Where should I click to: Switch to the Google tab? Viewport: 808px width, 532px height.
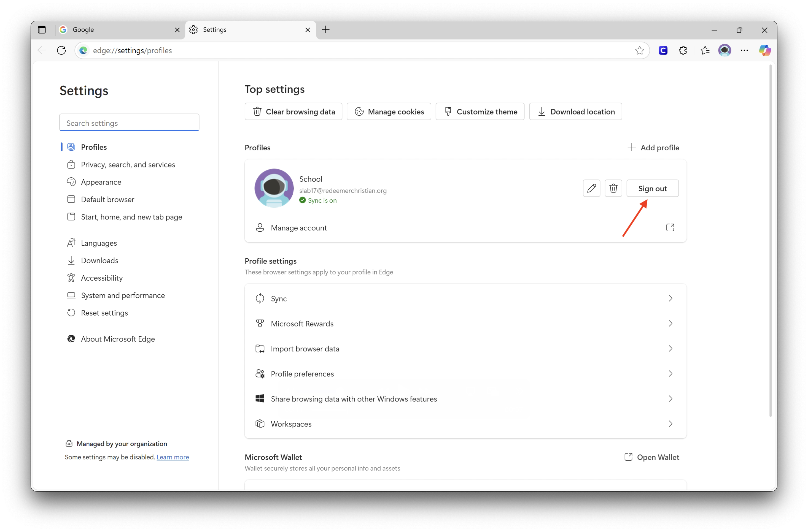(115, 30)
